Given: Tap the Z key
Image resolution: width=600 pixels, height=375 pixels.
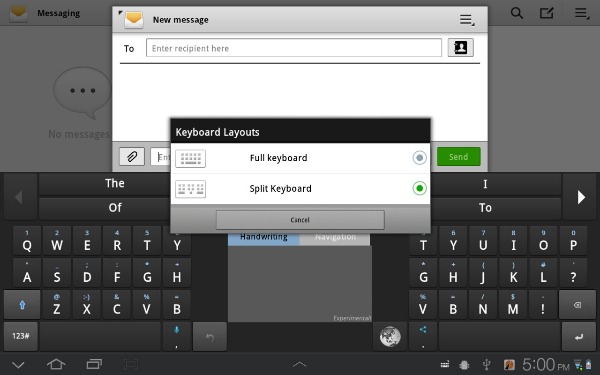Looking at the screenshot, I should 57,305.
